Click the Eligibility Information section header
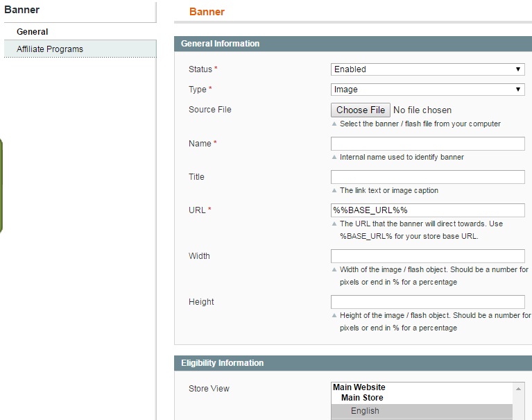532x420 pixels. [x=222, y=363]
